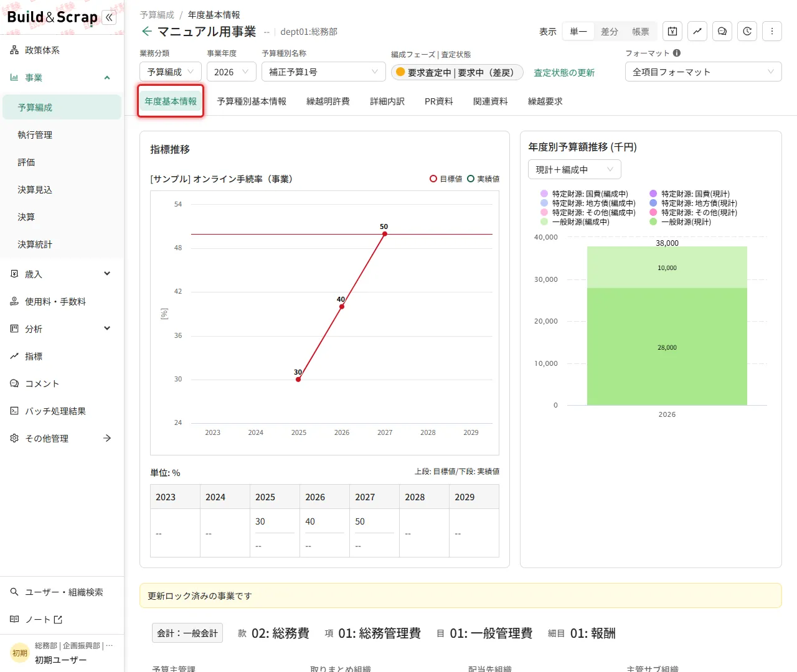Switch to the 繰越要求 tab
This screenshot has width=797, height=672.
[545, 101]
